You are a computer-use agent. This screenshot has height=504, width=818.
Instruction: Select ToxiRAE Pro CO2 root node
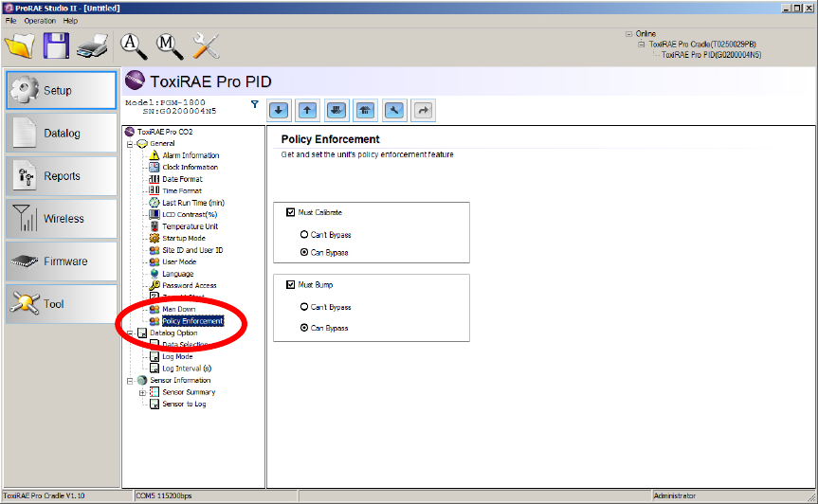coord(165,132)
